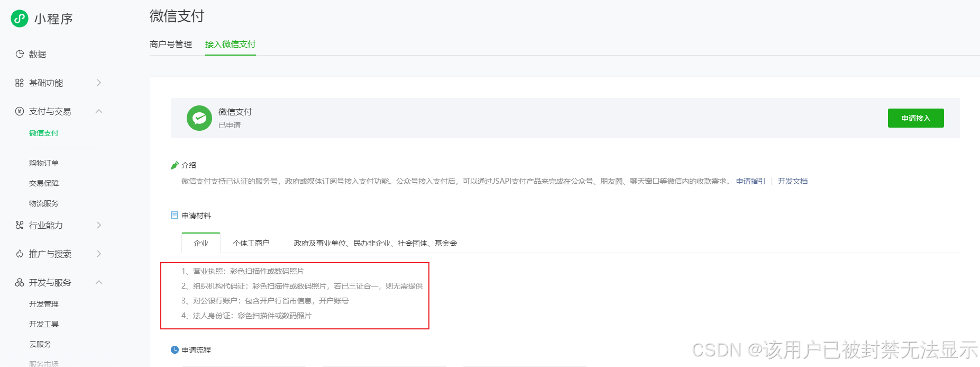Image resolution: width=980 pixels, height=367 pixels.
Task: Click the 对公银行账户 requirement line
Action: click(265, 301)
